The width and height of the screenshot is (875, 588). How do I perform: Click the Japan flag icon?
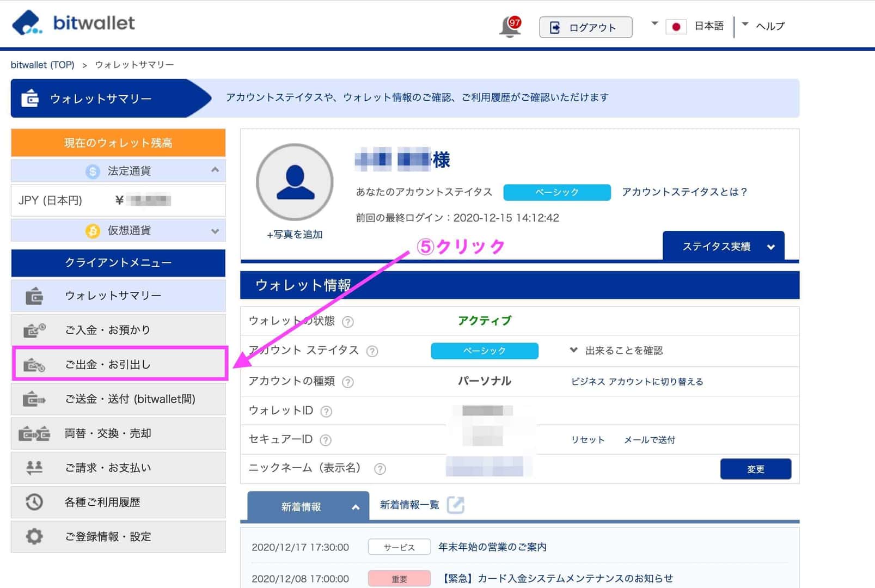click(676, 27)
